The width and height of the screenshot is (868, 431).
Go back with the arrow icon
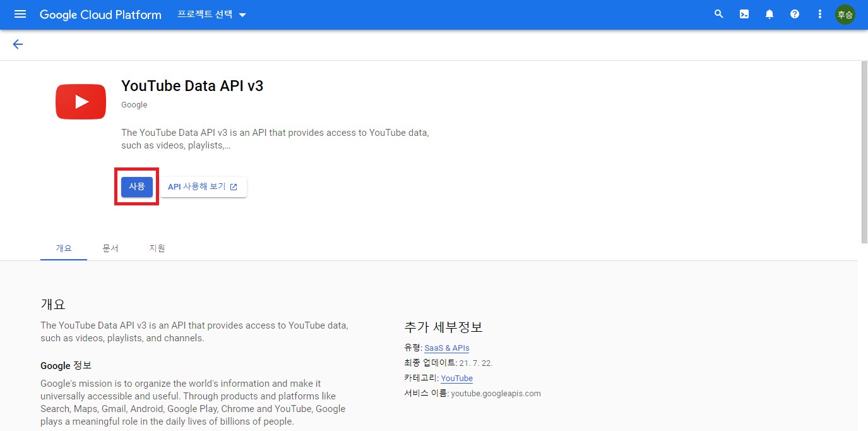tap(18, 44)
